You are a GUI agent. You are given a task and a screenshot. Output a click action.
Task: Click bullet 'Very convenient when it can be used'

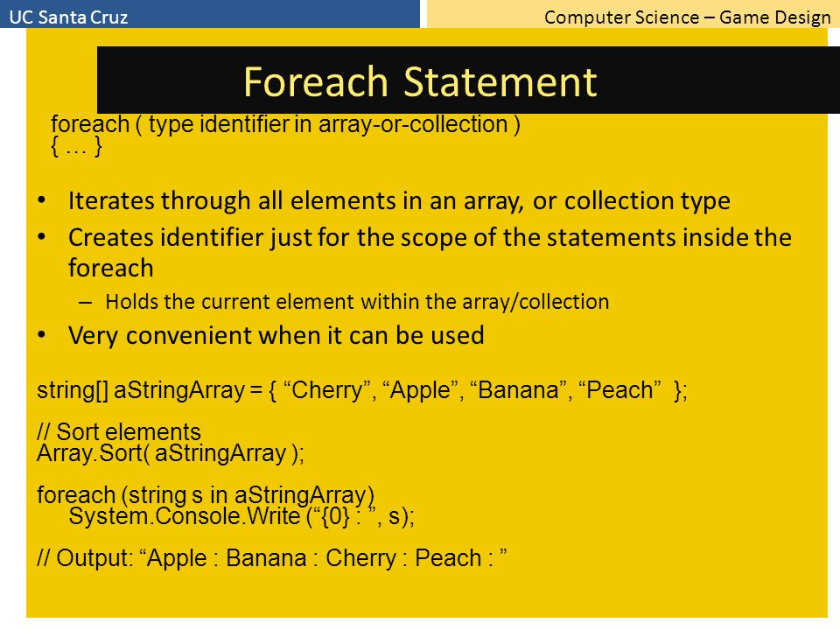click(x=276, y=336)
